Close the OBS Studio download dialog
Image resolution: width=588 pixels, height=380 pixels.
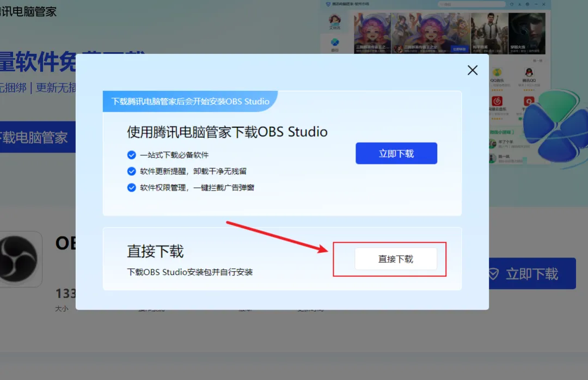pyautogui.click(x=473, y=70)
